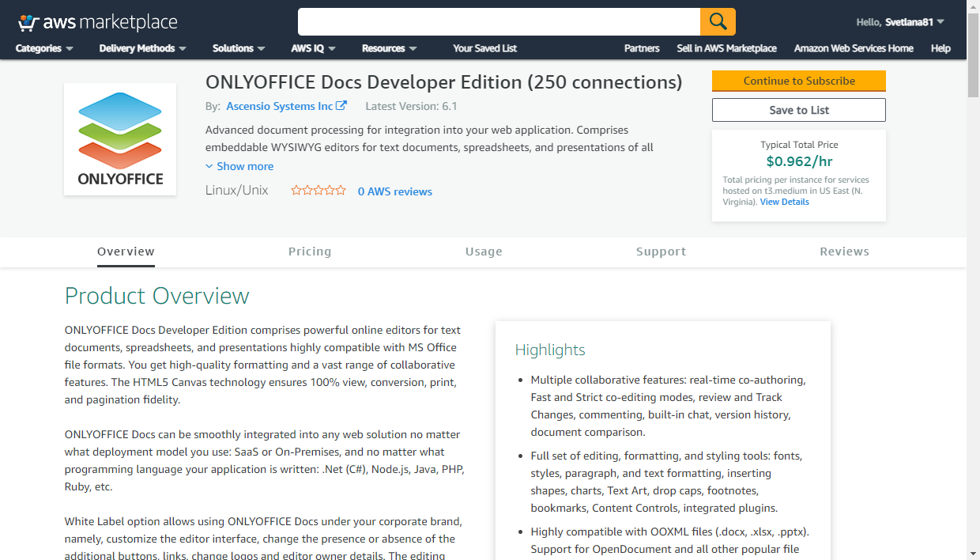
Task: Open the 0 AWS reviews link
Action: coord(395,191)
